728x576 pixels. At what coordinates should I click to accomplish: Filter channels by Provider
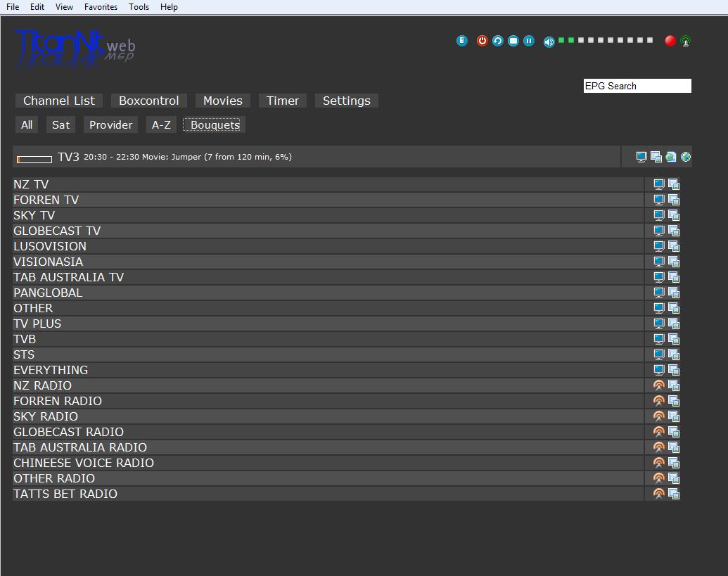(110, 124)
